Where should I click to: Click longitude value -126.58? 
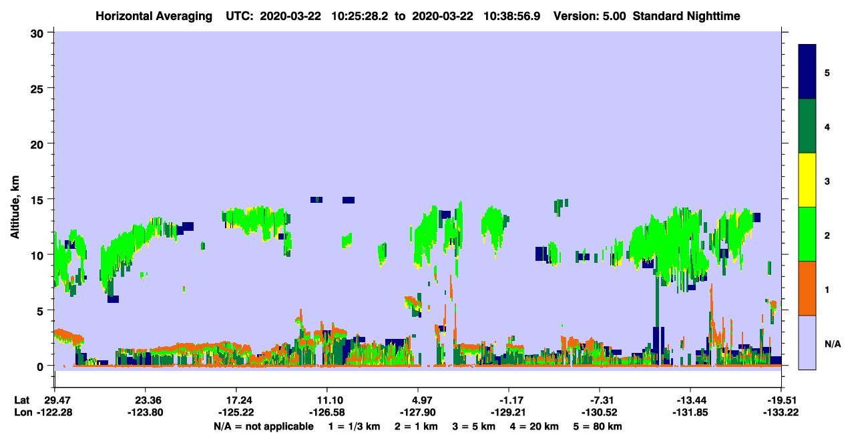(327, 412)
